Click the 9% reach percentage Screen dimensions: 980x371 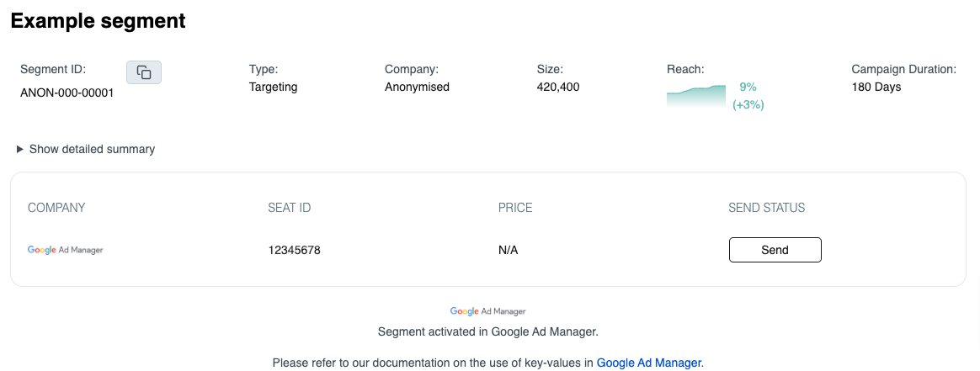click(x=748, y=87)
